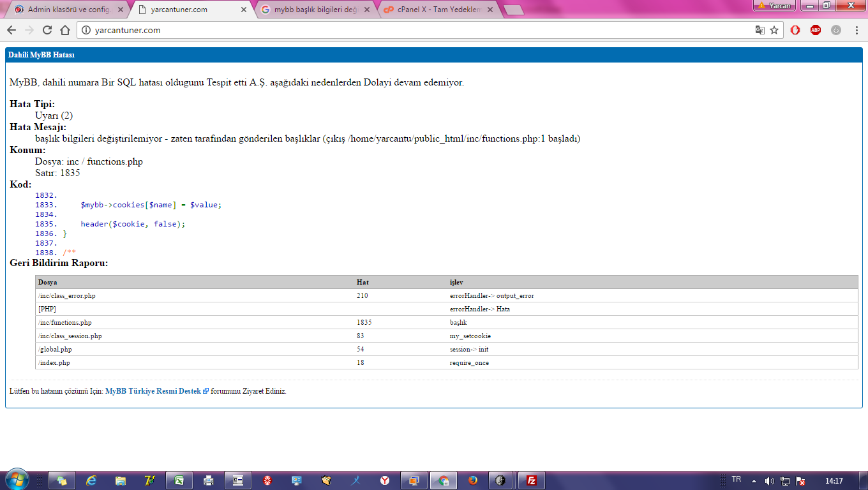Click the işlev column header
The width and height of the screenshot is (868, 490).
pos(652,282)
